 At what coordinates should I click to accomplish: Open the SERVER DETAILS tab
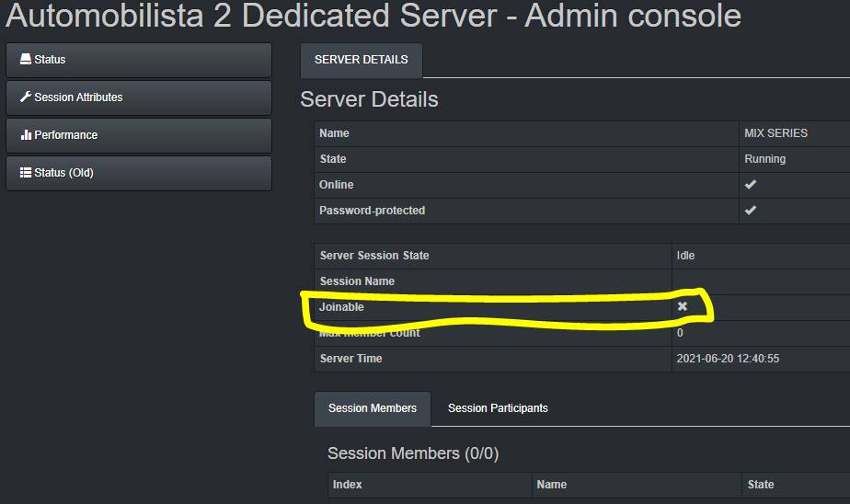tap(361, 60)
